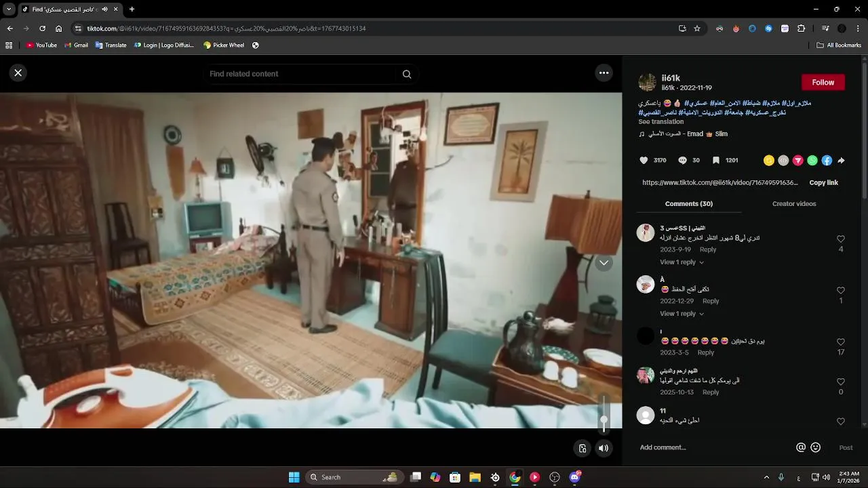Reply to the 2023-9-19 comment

tap(708, 249)
